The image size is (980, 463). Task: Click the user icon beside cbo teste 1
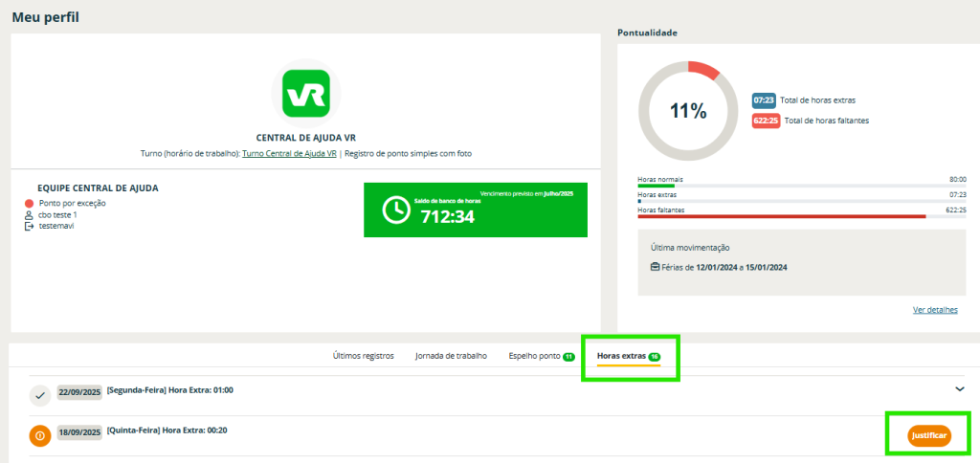point(30,215)
